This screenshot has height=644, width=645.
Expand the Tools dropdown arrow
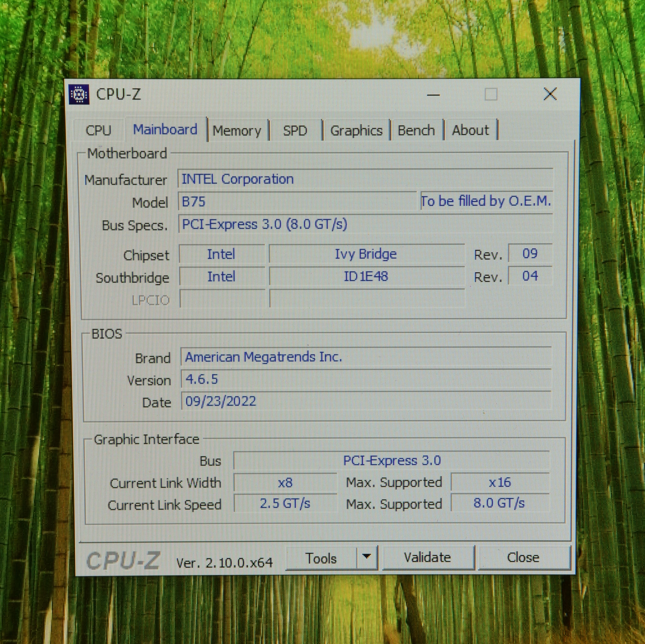pos(366,557)
